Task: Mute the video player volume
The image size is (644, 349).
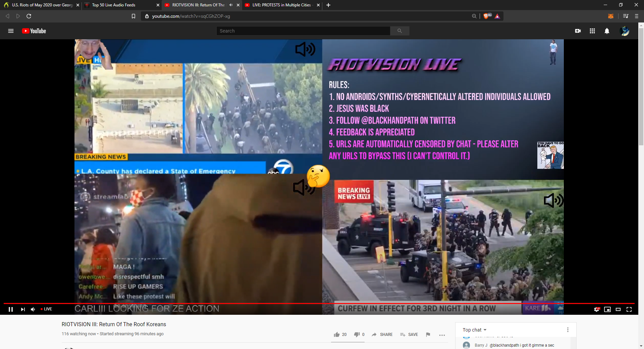Action: [33, 309]
